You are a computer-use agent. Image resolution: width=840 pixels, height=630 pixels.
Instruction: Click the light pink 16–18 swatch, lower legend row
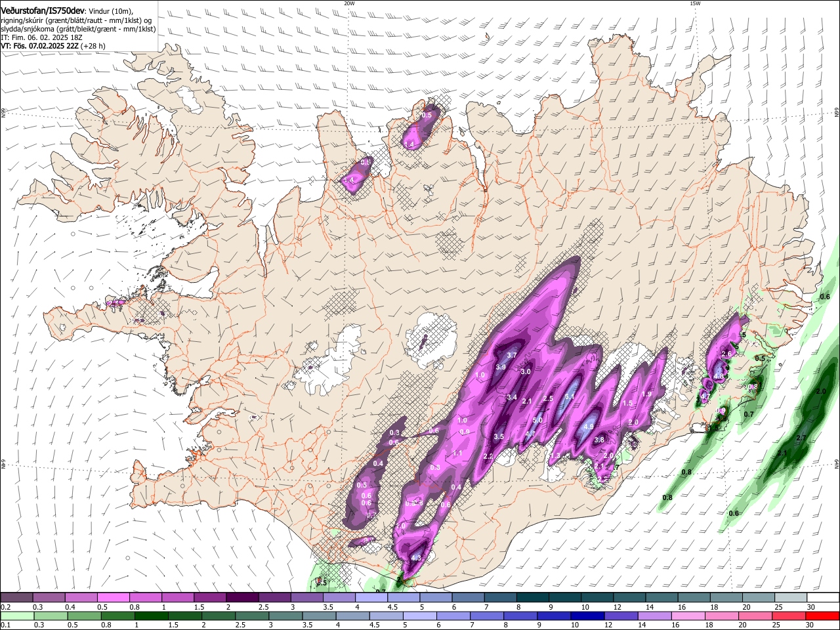point(688,616)
